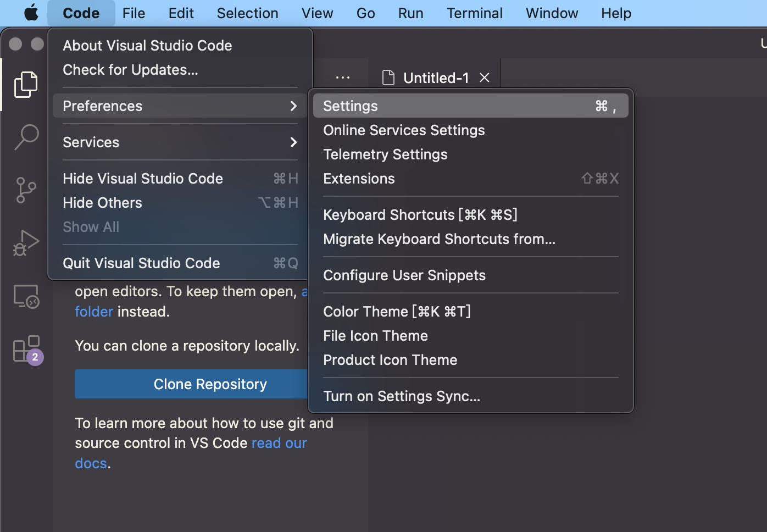
Task: Expand the Services submenu arrow
Action: click(293, 142)
